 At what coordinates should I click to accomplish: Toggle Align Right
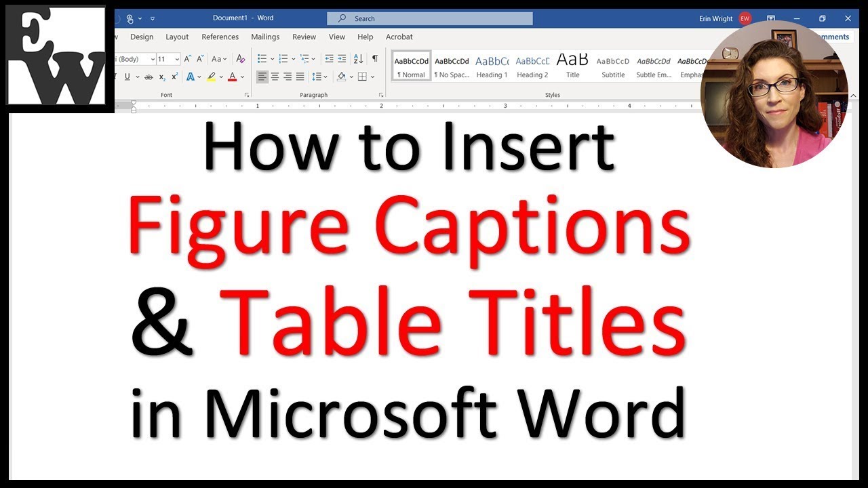[x=288, y=77]
